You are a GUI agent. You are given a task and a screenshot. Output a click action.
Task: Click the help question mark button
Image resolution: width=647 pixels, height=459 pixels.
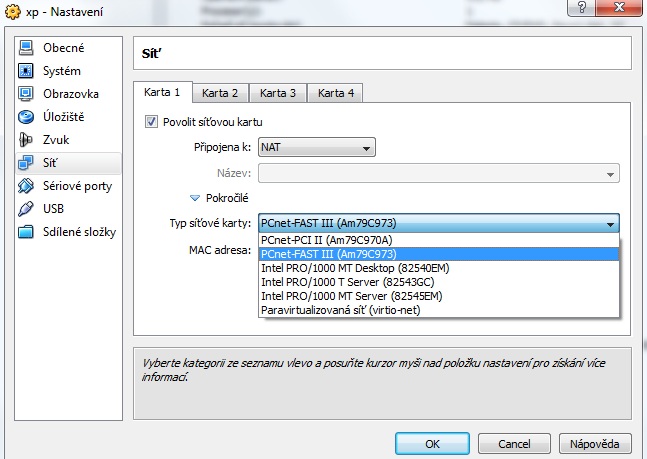pyautogui.click(x=581, y=7)
